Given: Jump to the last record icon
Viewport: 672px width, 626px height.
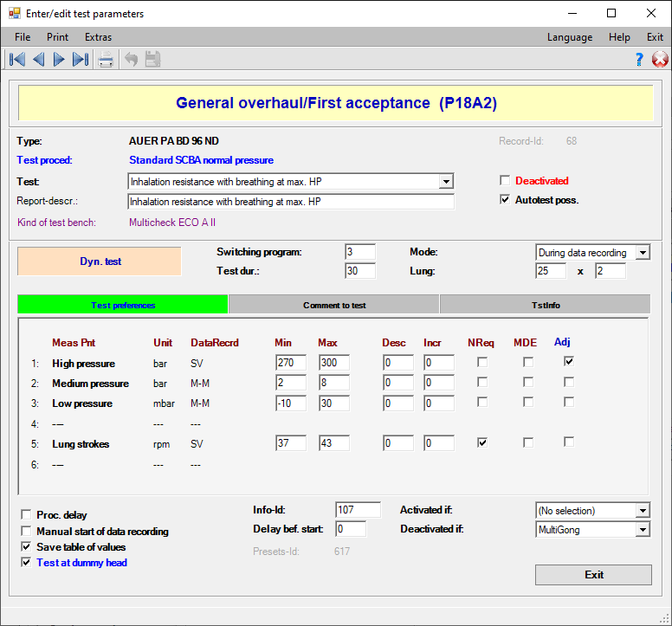Looking at the screenshot, I should point(81,60).
